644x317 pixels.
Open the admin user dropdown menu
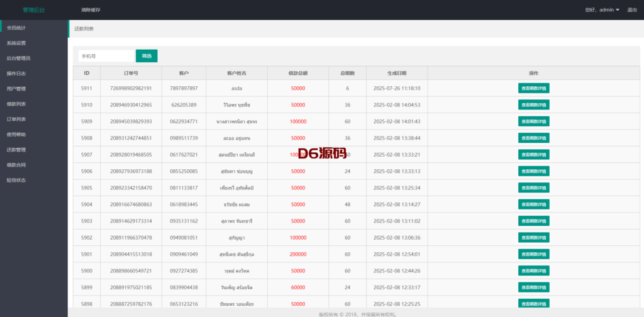pos(601,10)
